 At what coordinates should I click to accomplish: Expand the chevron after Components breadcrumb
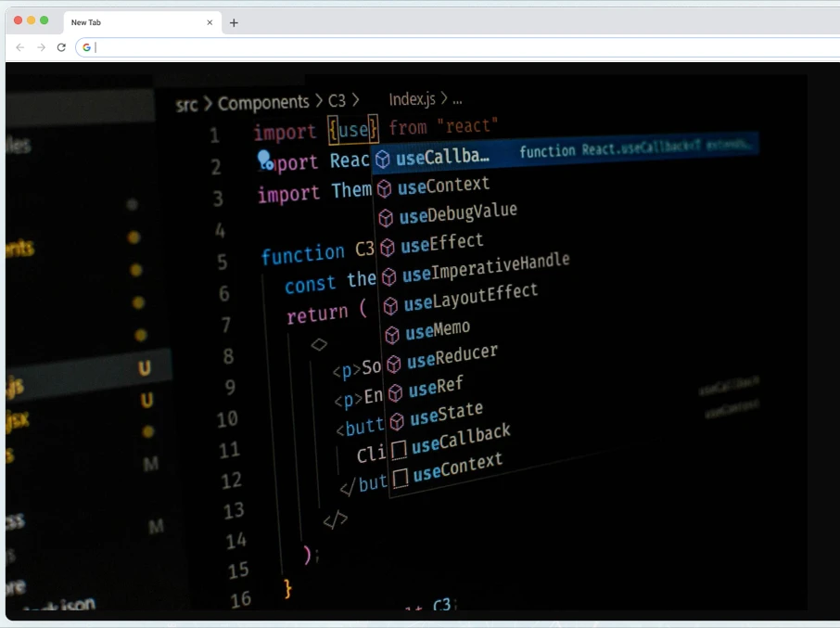coord(319,101)
